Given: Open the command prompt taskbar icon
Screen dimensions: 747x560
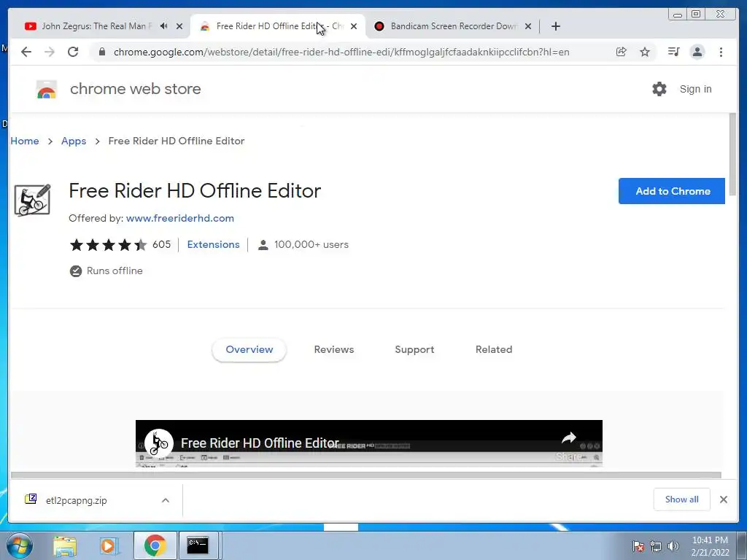Looking at the screenshot, I should 198,545.
